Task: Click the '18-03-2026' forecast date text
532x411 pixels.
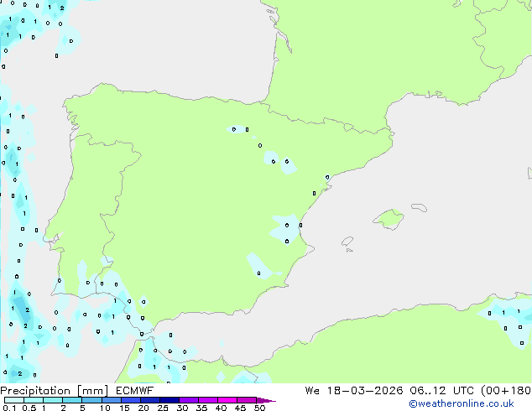Action: (x=365, y=391)
